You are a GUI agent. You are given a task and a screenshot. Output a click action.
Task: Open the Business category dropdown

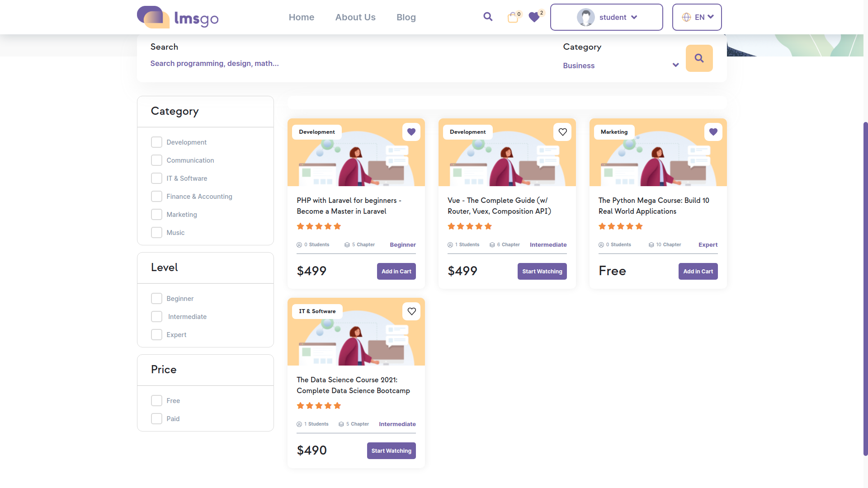click(620, 66)
